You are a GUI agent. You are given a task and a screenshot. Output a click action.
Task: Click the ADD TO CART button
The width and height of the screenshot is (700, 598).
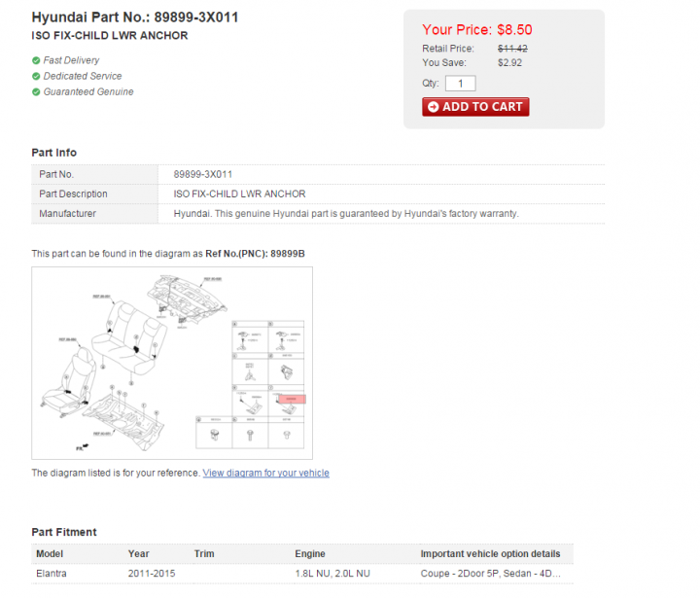pyautogui.click(x=475, y=107)
